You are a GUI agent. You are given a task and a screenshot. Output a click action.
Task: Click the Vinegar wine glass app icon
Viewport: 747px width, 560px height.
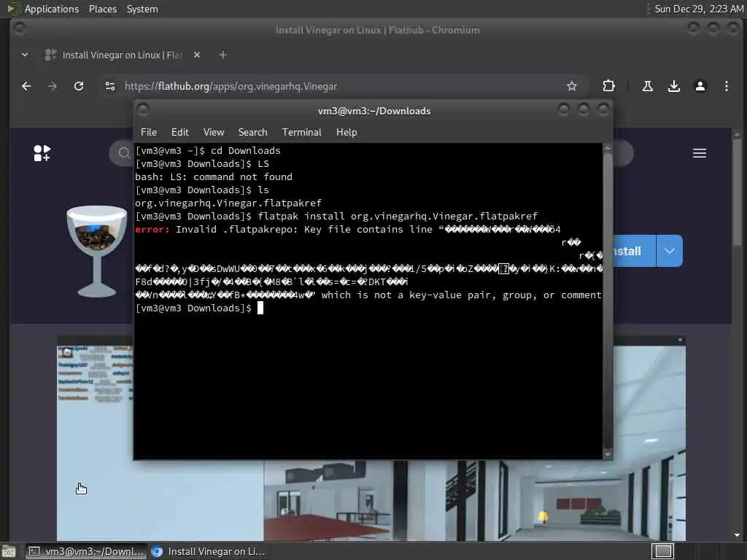coord(97,251)
